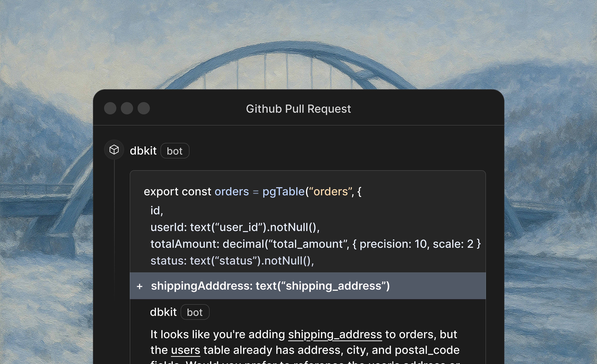Click the rightmost window control dot

click(x=144, y=108)
